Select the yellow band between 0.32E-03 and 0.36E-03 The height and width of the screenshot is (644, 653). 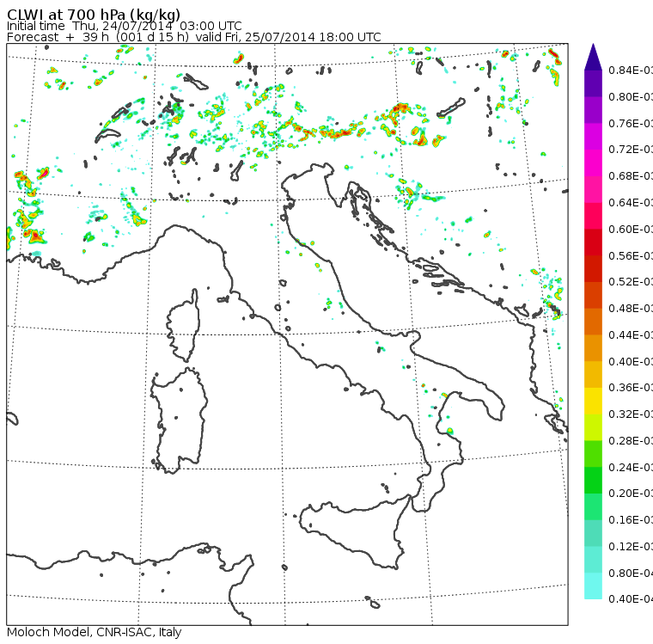593,401
